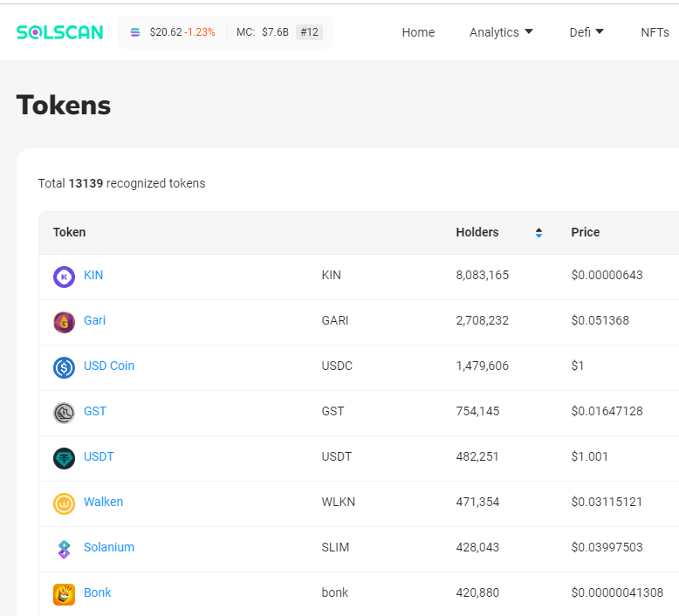
Task: Select the $0.051368 price cell
Action: tap(600, 321)
